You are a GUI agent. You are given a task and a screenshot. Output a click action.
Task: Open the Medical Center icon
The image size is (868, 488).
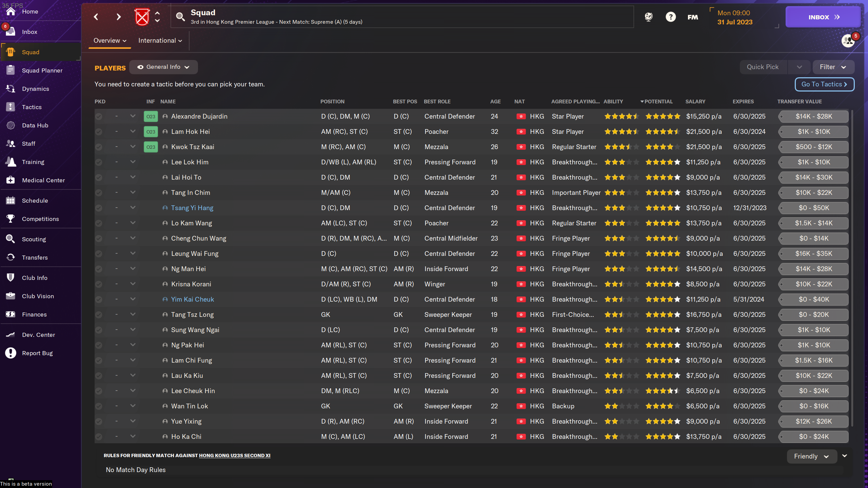[x=11, y=180]
